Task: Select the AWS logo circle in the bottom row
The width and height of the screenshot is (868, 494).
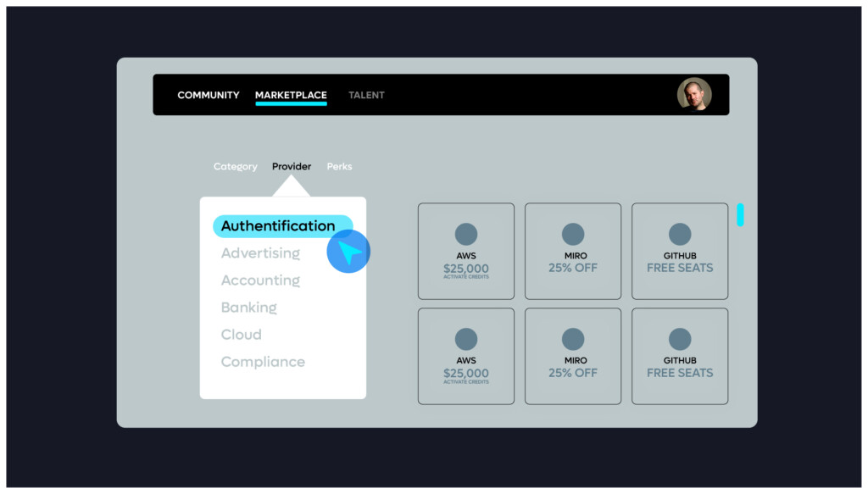Action: pos(466,340)
